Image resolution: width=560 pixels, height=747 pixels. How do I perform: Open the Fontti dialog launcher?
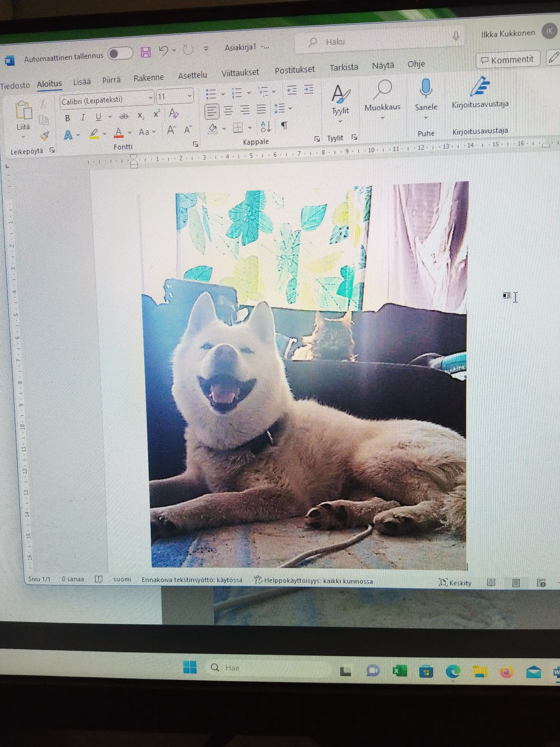(195, 144)
